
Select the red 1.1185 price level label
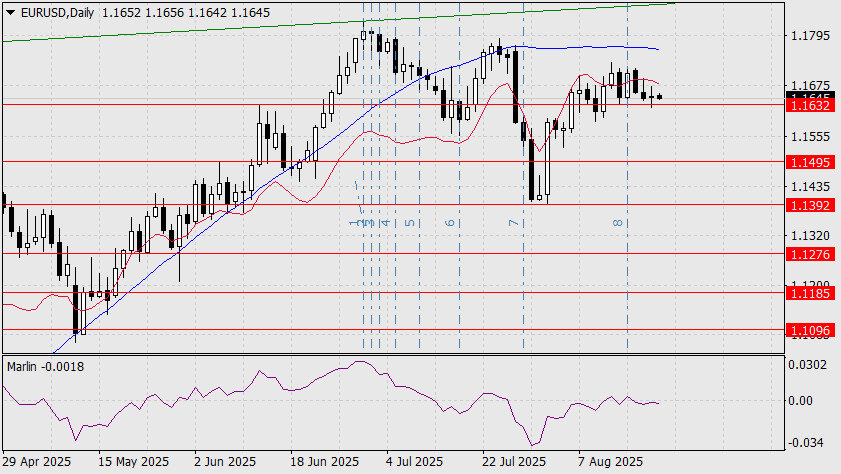coord(810,293)
